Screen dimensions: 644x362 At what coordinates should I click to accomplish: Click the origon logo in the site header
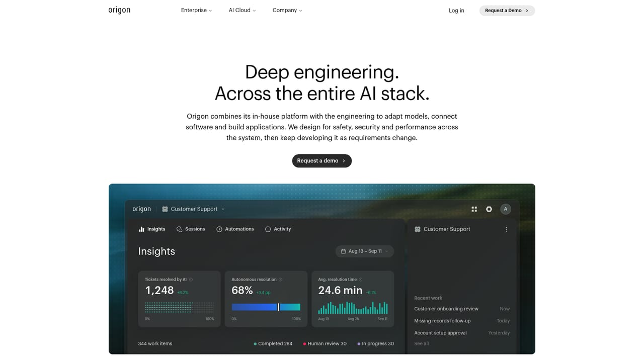tap(119, 10)
